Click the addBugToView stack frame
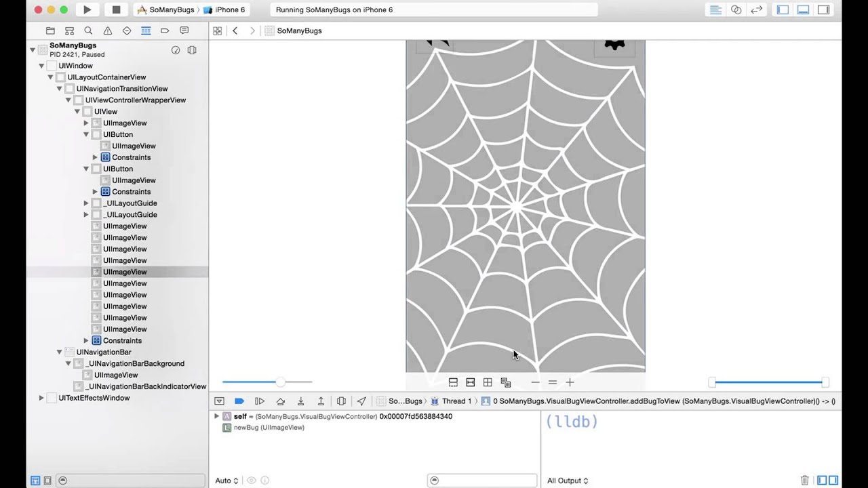 click(658, 401)
